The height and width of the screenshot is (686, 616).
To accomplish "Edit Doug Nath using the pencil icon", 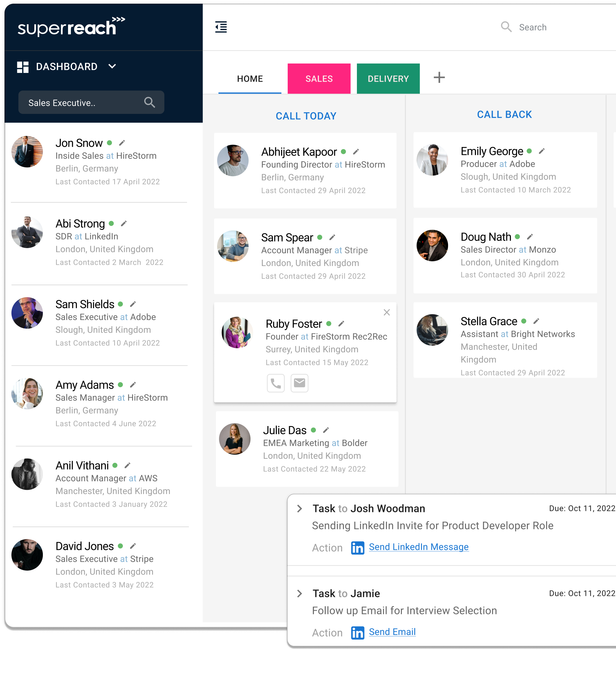I will pos(530,237).
